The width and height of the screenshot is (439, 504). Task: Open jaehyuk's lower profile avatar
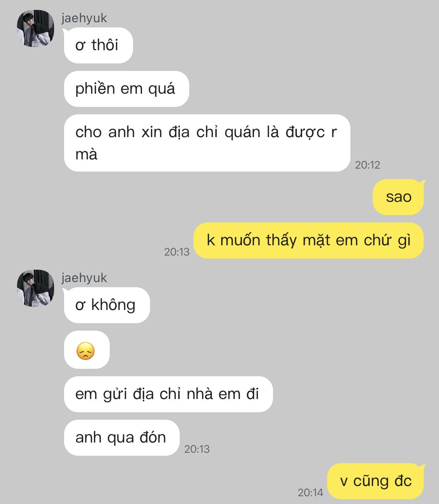pyautogui.click(x=35, y=288)
